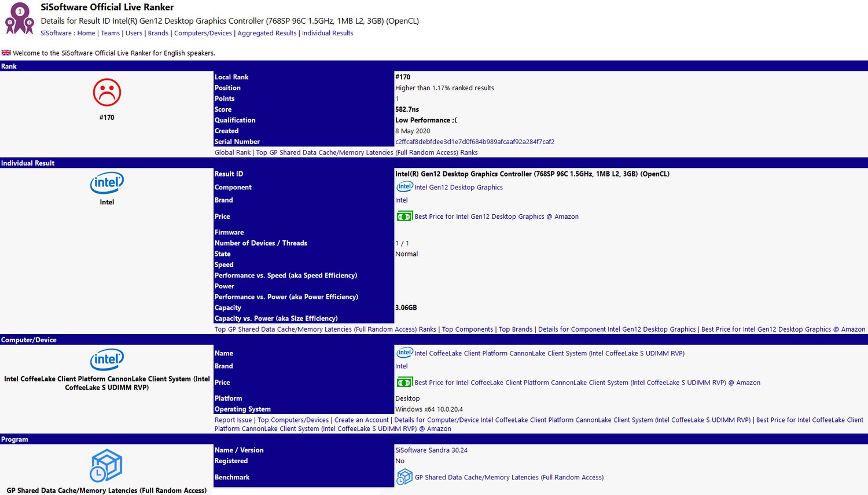Click the State value Normal

[406, 254]
